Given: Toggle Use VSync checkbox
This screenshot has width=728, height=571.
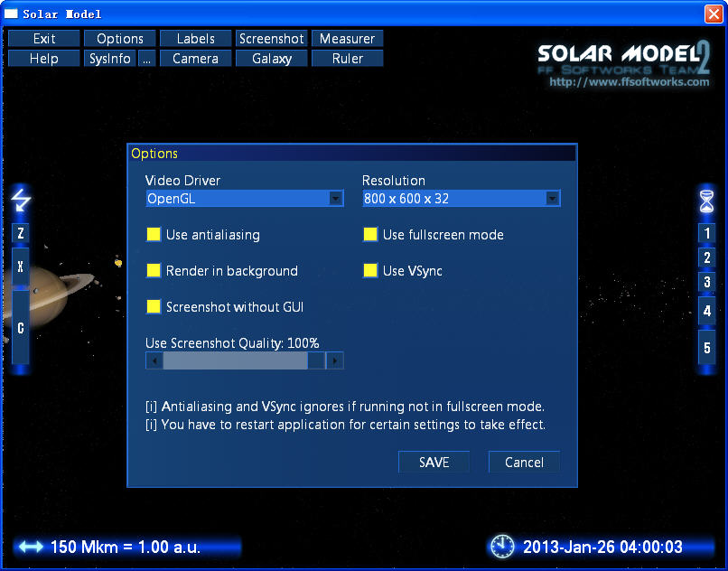Looking at the screenshot, I should 370,270.
